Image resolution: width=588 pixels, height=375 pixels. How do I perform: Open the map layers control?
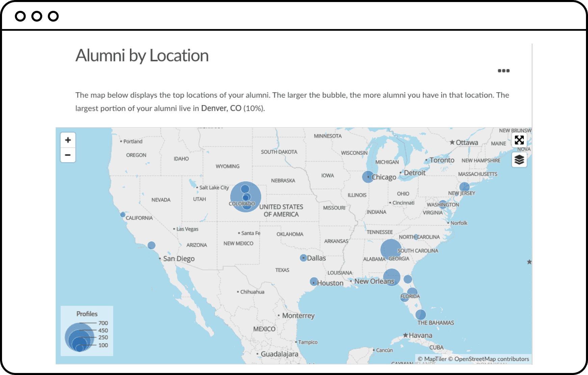[519, 159]
